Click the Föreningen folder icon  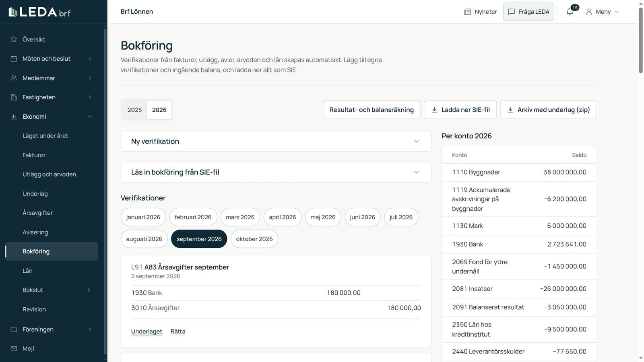pyautogui.click(x=14, y=329)
